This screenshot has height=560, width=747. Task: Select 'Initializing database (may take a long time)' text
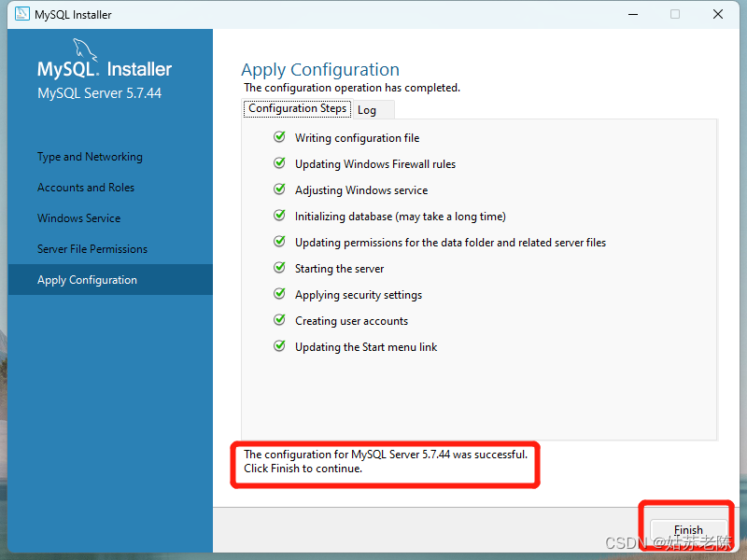[x=401, y=217]
